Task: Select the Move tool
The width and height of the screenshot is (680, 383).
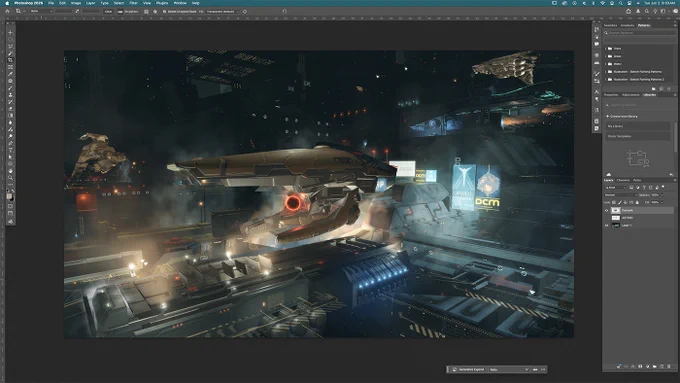Action: (x=10, y=33)
